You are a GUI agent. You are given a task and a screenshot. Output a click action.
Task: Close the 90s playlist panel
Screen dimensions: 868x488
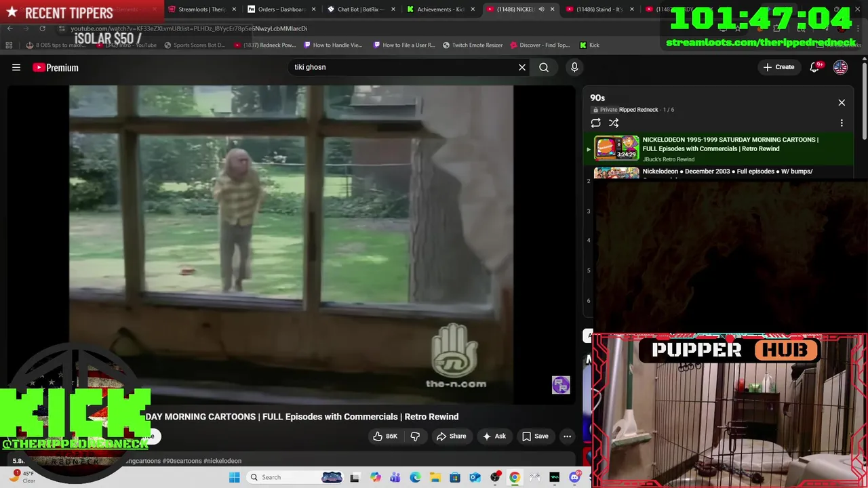point(842,102)
